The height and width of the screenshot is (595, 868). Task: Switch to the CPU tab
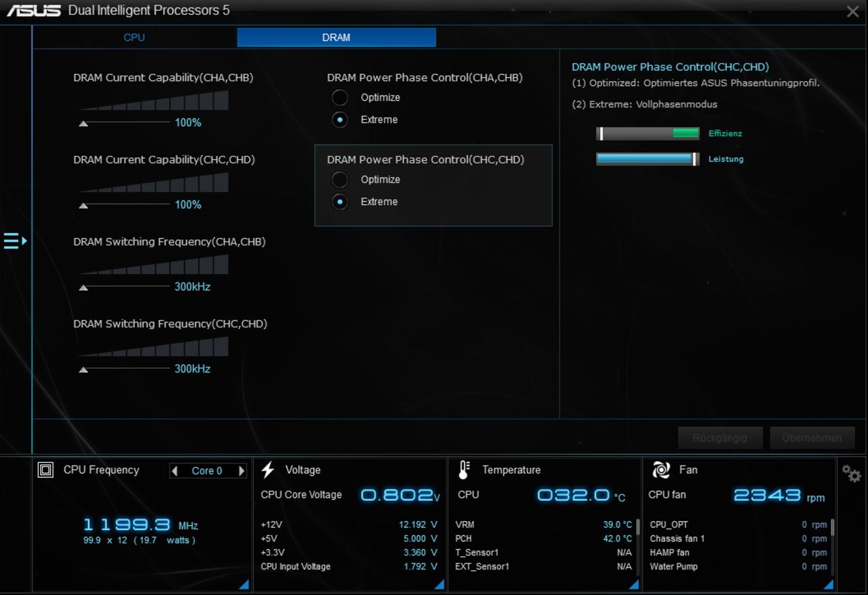click(x=134, y=38)
